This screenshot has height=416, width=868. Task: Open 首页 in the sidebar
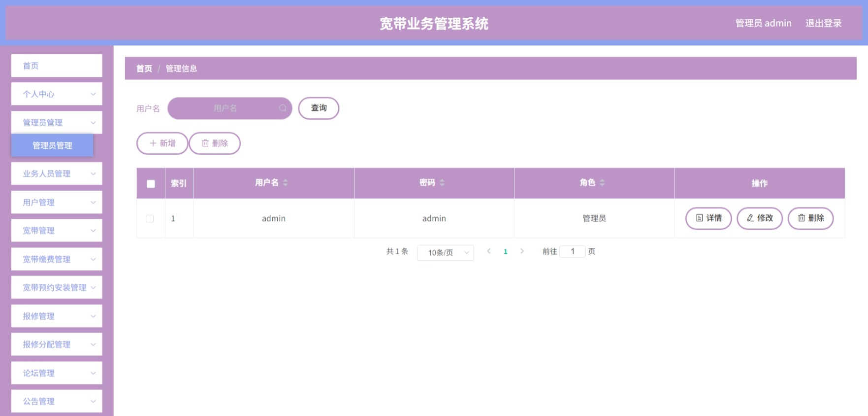coord(57,66)
